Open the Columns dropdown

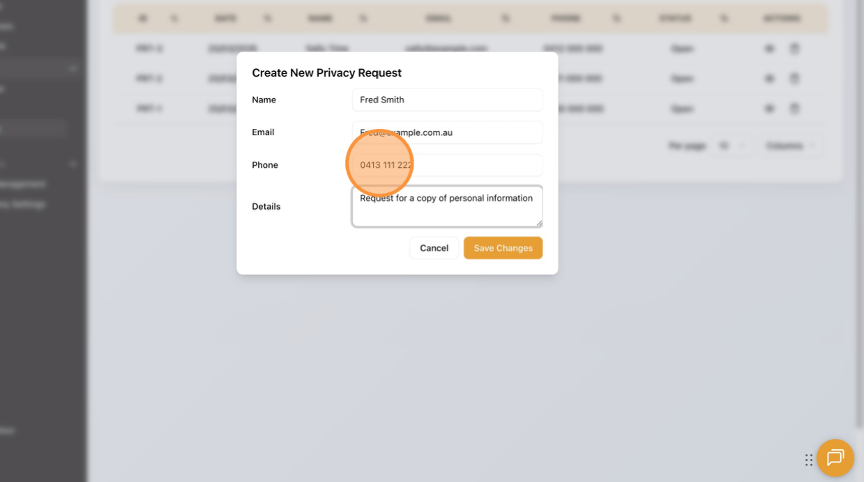tap(794, 146)
